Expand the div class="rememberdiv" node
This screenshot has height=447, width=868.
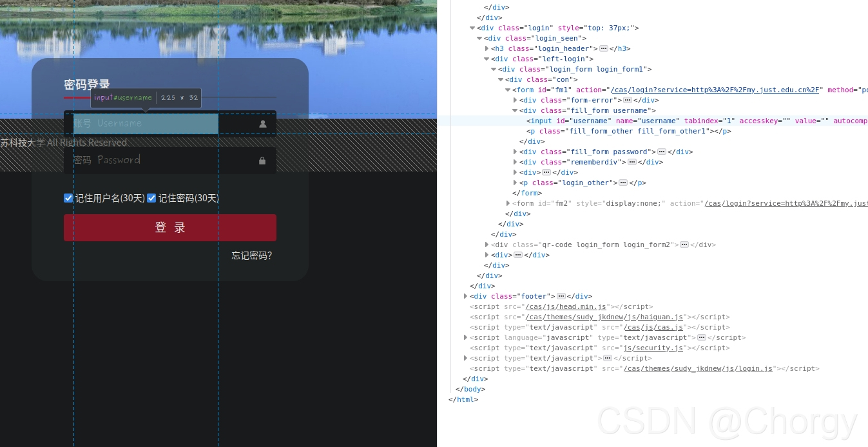[x=515, y=162]
